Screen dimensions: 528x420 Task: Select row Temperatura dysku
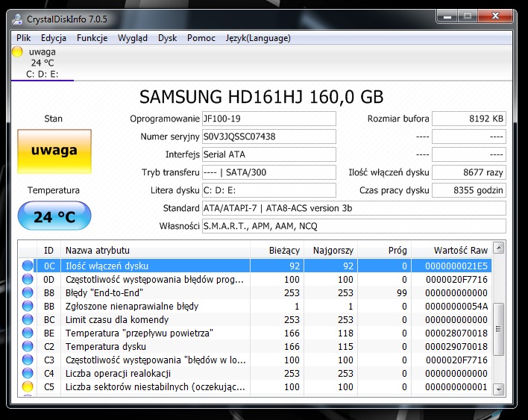click(255, 346)
